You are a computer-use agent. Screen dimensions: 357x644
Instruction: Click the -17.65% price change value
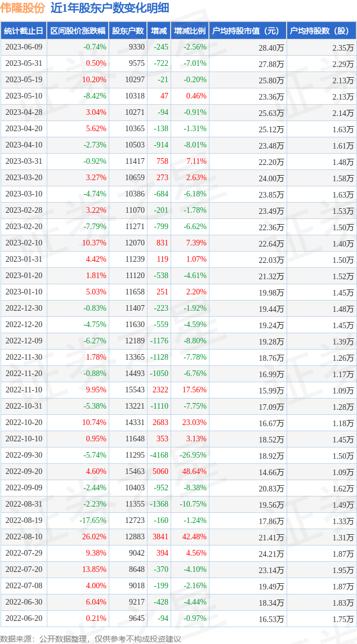pos(93,521)
